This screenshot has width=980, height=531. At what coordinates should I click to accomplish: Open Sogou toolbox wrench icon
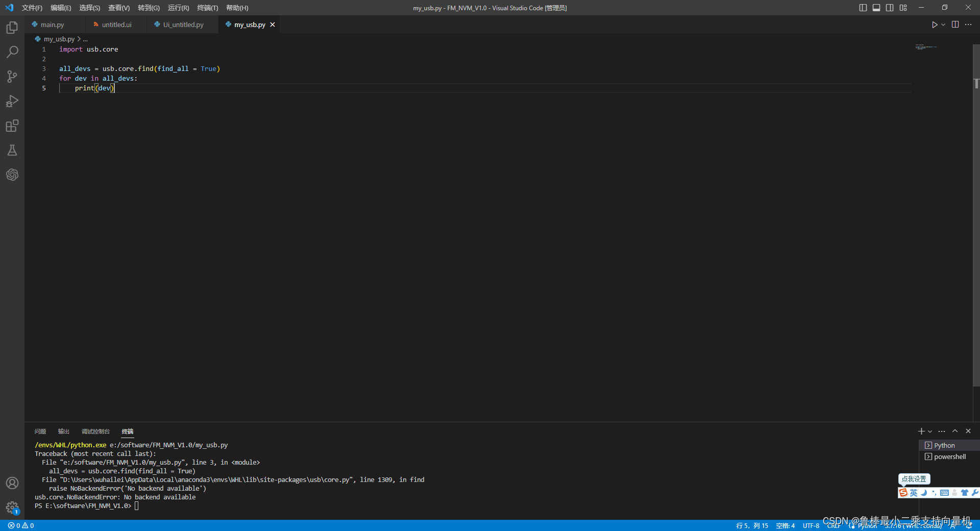(974, 493)
